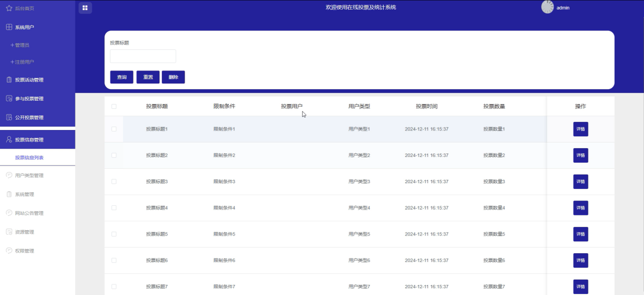This screenshot has width=644, height=295.
Task: Click cell 投票数量4
Action: (494, 208)
